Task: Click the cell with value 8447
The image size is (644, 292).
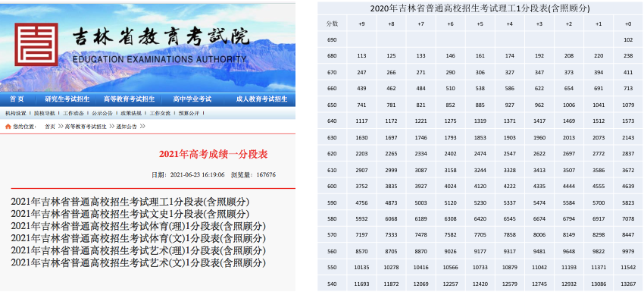Action: (x=628, y=235)
